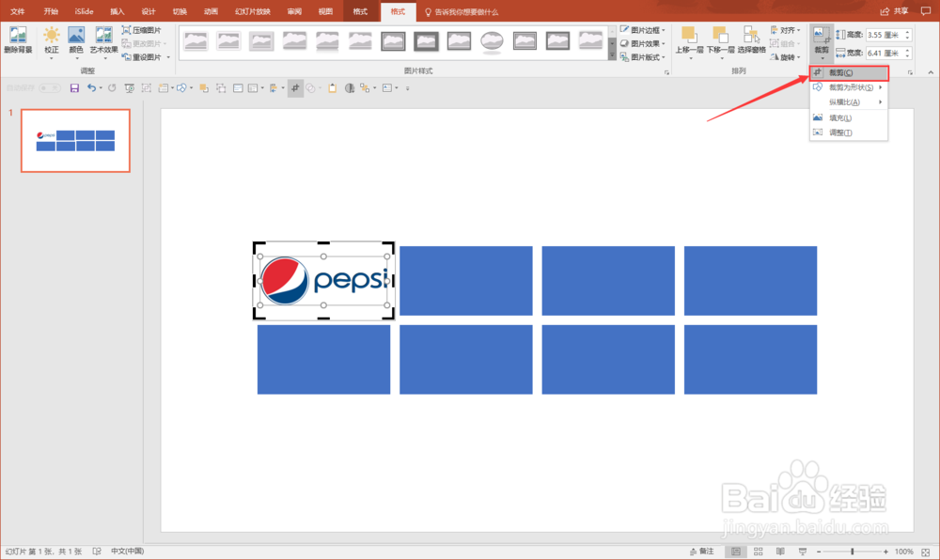Switch to the 开始 home tab

pyautogui.click(x=51, y=11)
